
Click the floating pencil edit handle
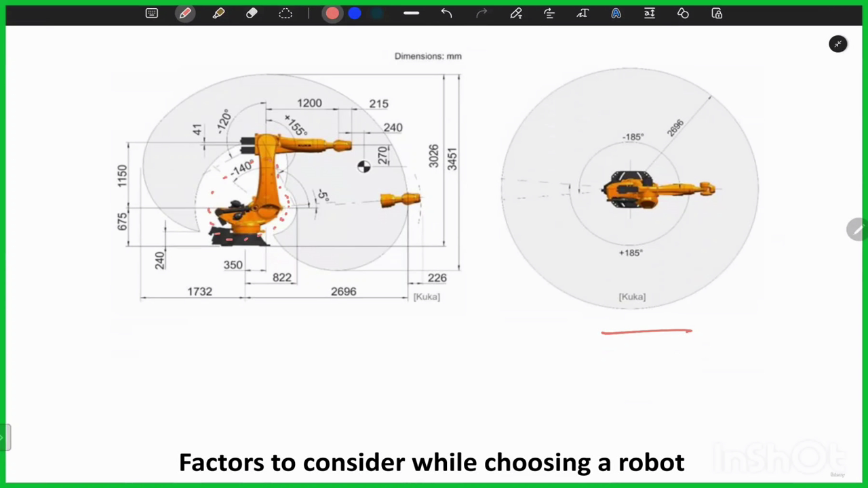pos(857,230)
